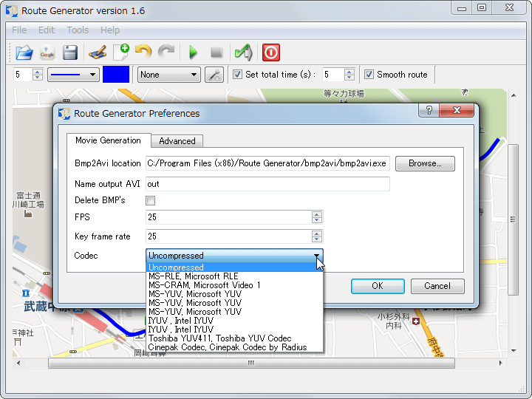Select Cinepak Codec by Radius option
The width and height of the screenshot is (532, 399).
click(234, 347)
